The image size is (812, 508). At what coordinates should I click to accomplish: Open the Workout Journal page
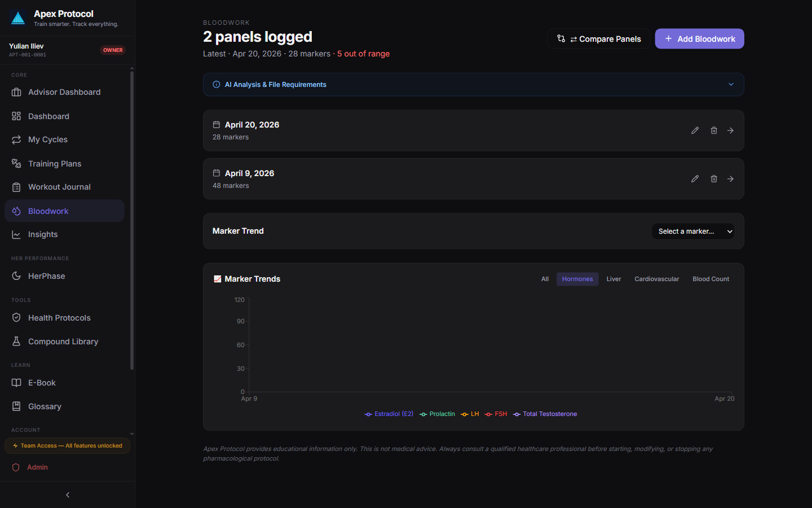(64, 187)
